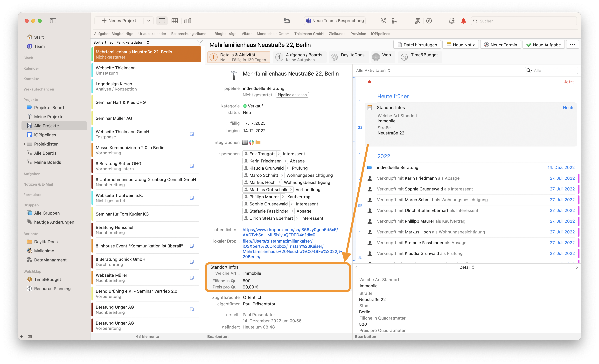Open the filter funnel icon in project list
Viewport: 599px width, 364px height.
coord(199,42)
